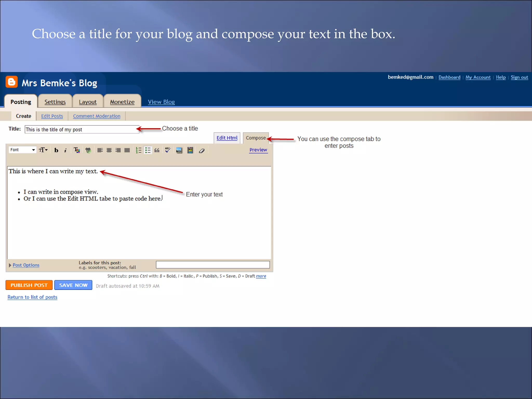Open the Settings tab
The width and height of the screenshot is (532, 399).
55,102
